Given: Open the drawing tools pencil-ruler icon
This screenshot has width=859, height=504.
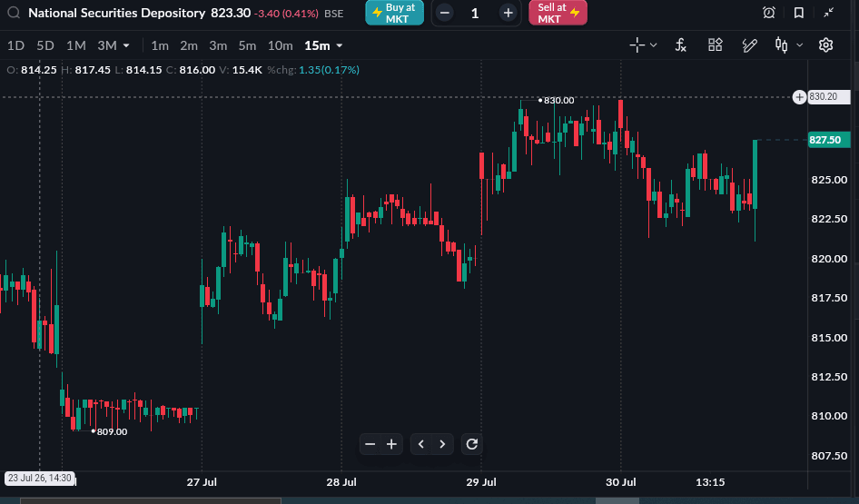Looking at the screenshot, I should click(x=749, y=45).
